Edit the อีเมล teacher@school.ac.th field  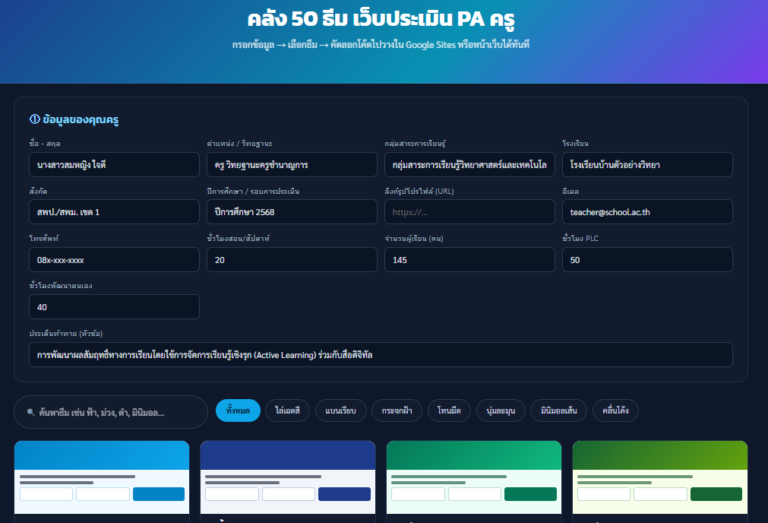click(647, 212)
